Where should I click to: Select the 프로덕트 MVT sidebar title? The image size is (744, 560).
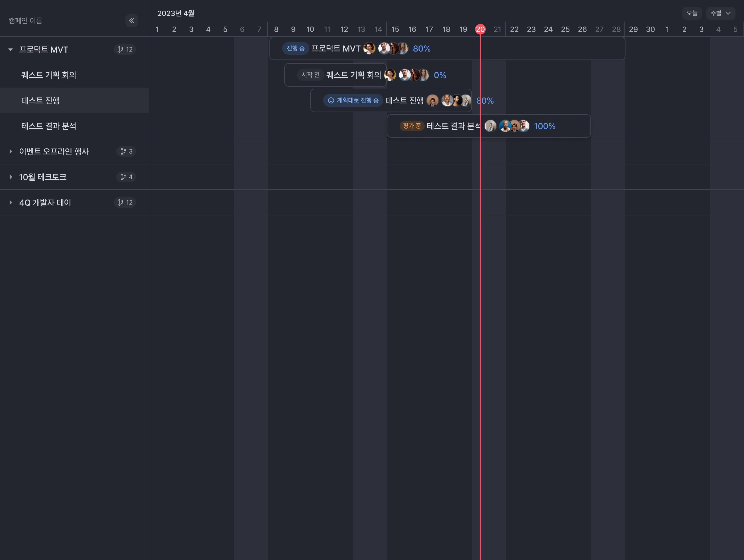[44, 49]
